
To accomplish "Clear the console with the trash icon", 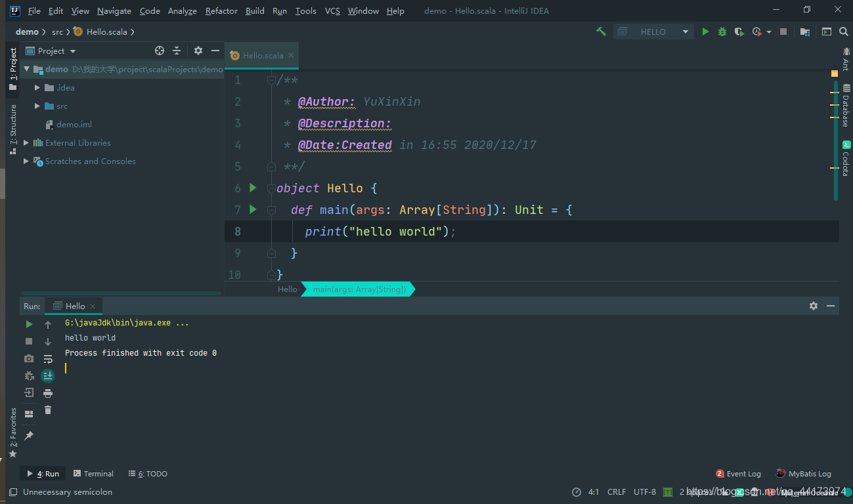I will tap(48, 410).
